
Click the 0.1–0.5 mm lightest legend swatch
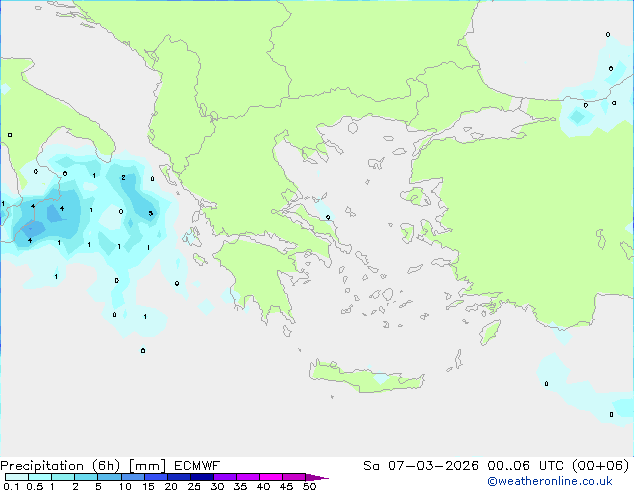pyautogui.click(x=17, y=477)
